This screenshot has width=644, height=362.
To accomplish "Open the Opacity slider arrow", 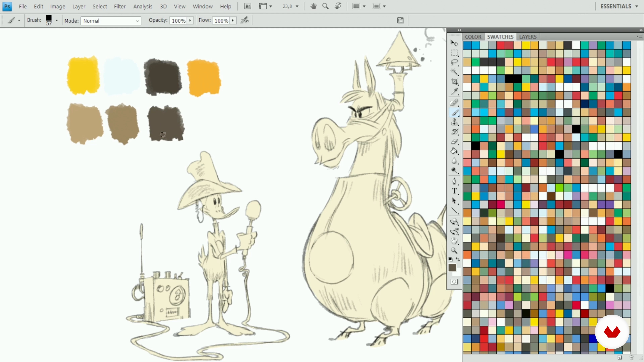I will (190, 20).
